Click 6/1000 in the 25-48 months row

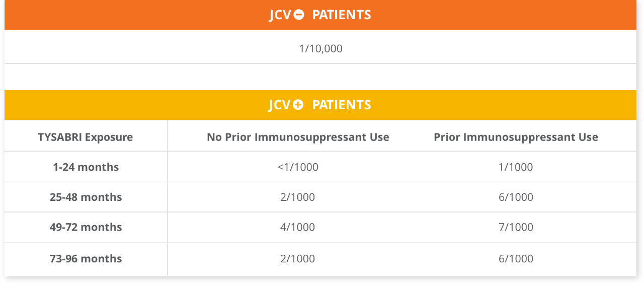(516, 197)
